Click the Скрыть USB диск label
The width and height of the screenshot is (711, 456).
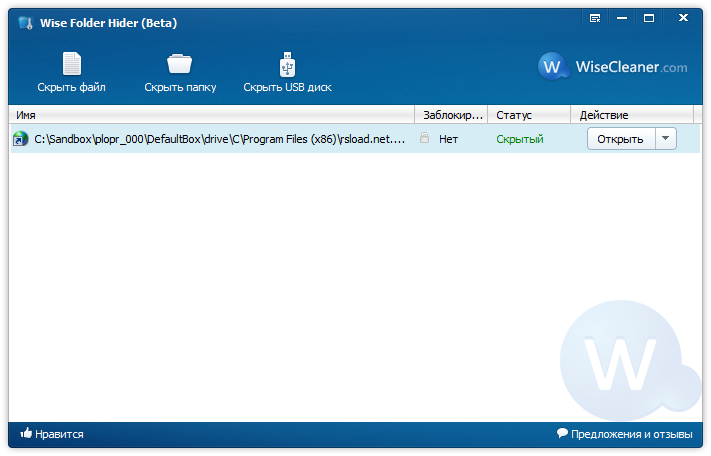pyautogui.click(x=287, y=87)
